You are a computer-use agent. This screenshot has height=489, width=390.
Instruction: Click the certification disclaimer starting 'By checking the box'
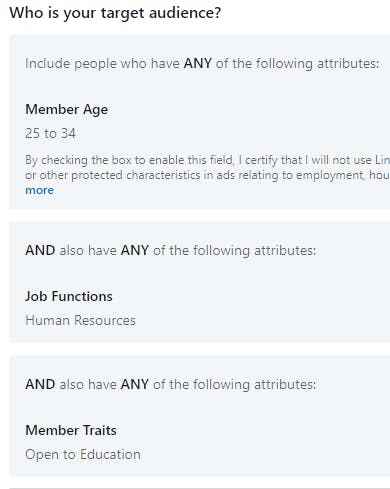click(207, 160)
